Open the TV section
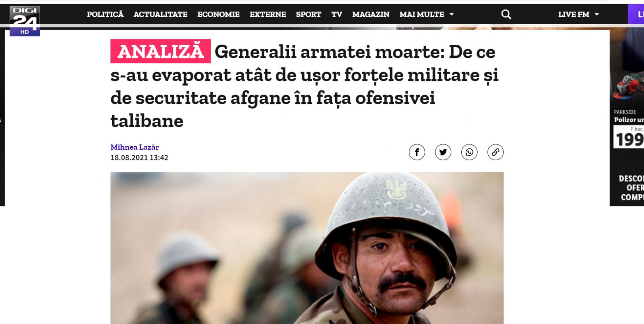The width and height of the screenshot is (644, 324). (337, 14)
